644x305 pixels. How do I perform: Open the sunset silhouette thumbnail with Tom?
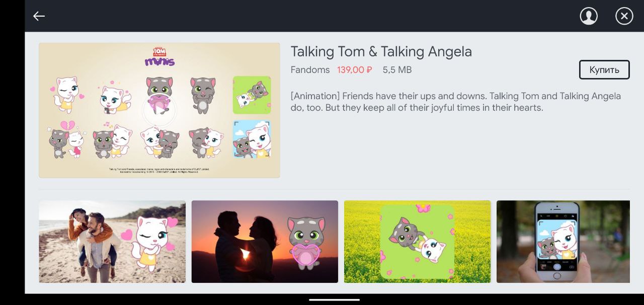point(265,242)
